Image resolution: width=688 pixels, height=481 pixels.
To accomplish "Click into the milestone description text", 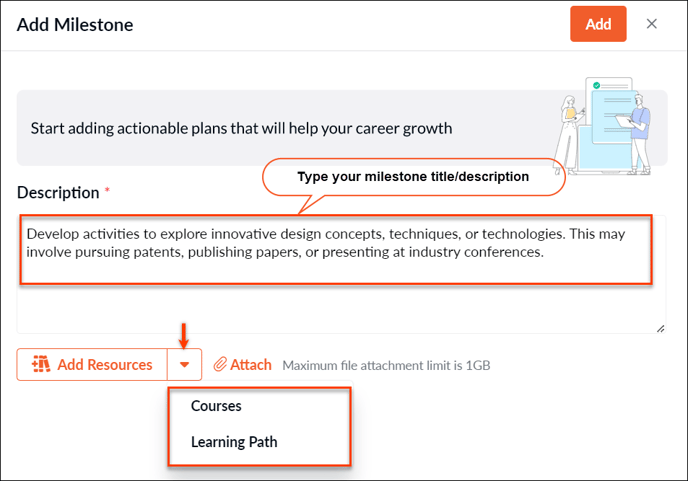I will tap(326, 243).
